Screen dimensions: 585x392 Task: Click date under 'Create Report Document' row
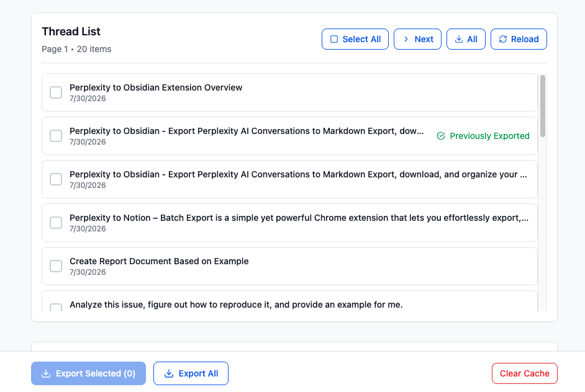pos(88,272)
